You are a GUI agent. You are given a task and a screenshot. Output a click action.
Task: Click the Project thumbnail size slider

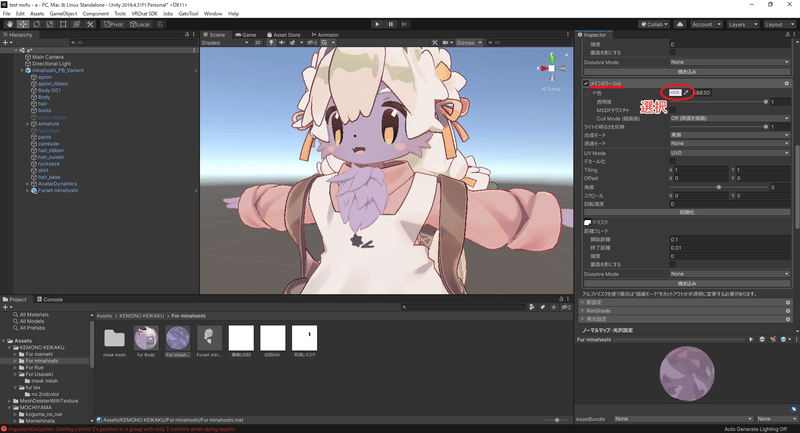click(555, 420)
